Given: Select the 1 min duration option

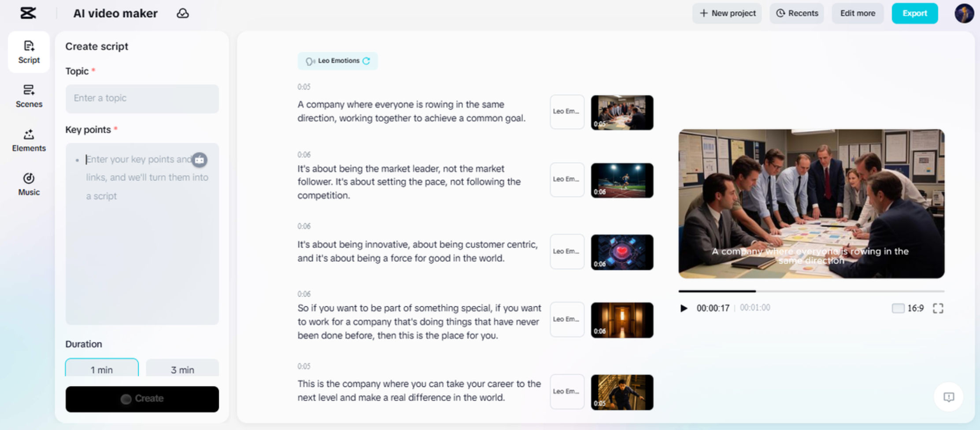Looking at the screenshot, I should point(102,368).
